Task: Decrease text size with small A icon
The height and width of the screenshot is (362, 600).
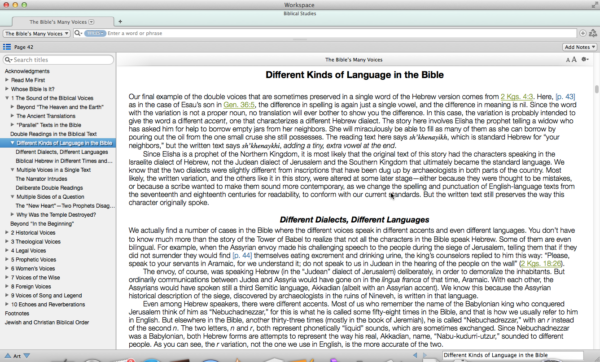Action: [x=568, y=60]
